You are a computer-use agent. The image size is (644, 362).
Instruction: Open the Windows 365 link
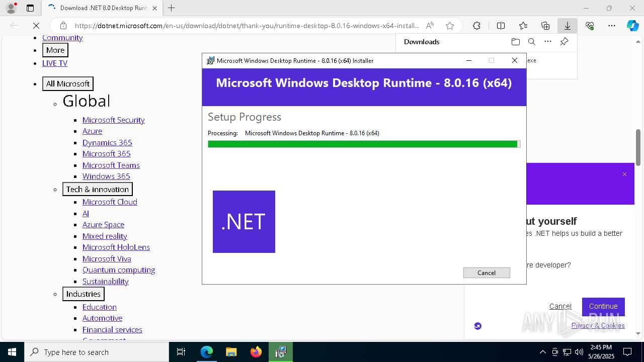coord(106,176)
